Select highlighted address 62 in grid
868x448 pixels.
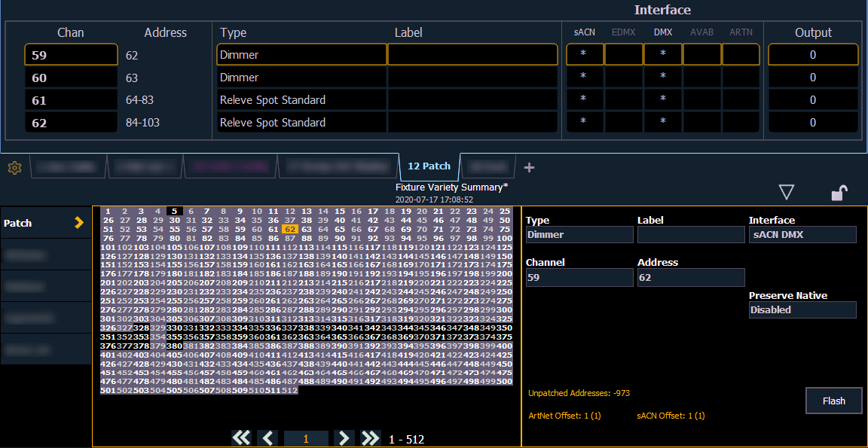pyautogui.click(x=291, y=229)
